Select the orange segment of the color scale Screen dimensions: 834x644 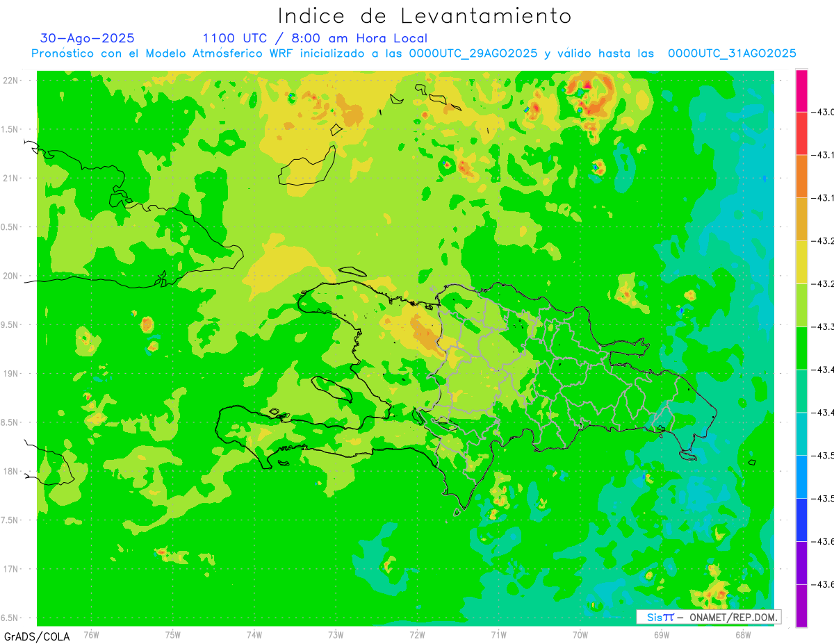pyautogui.click(x=801, y=176)
